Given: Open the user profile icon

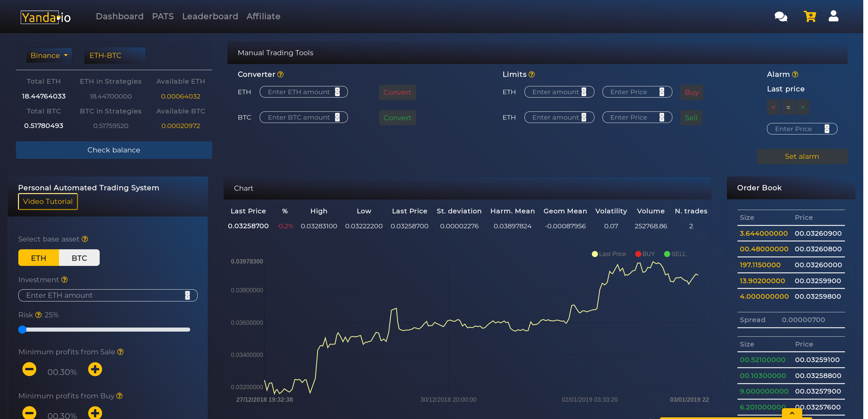Looking at the screenshot, I should point(833,16).
